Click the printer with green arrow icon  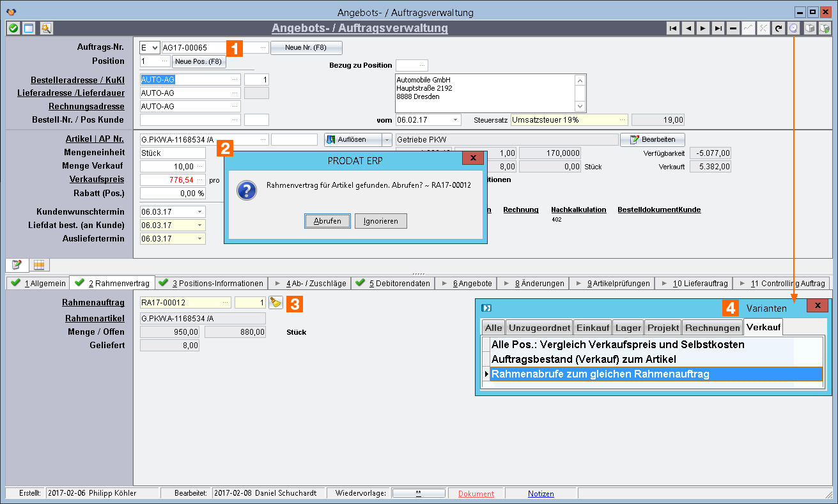tap(825, 28)
